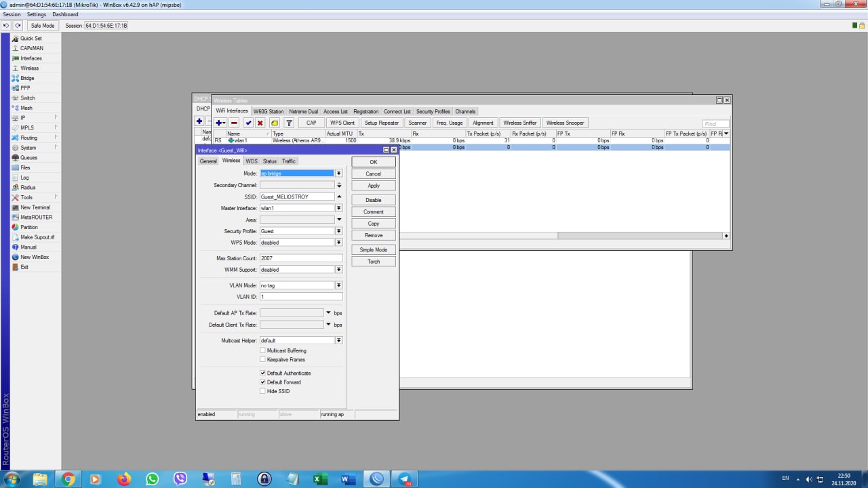
Task: Open Partition in the sidebar
Action: [28, 227]
